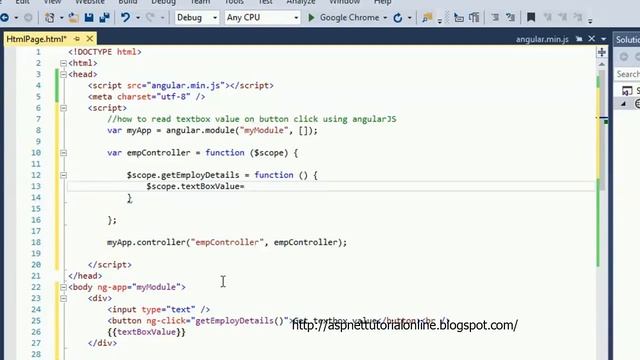
Task: Click the "angular.min.js" src value on line 4
Action: (186, 86)
